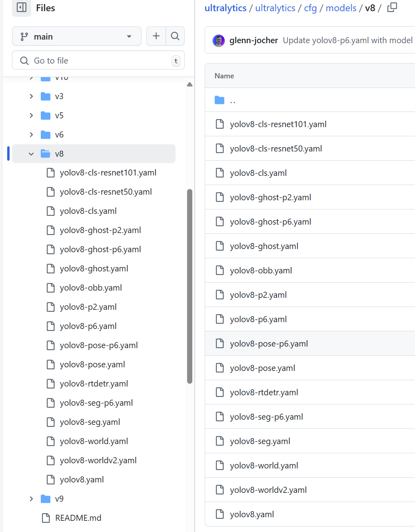The height and width of the screenshot is (532, 415).
Task: Expand the v3 folder chevron
Action: point(31,96)
